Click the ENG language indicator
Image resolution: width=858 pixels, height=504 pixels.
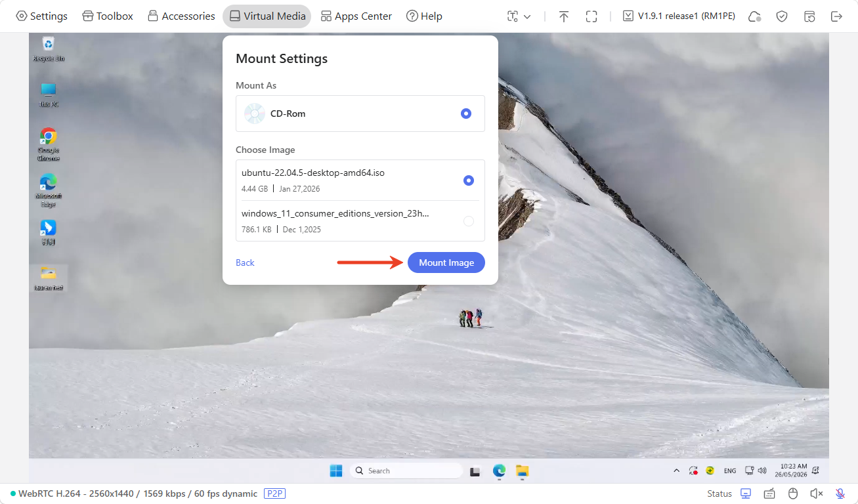coord(730,471)
